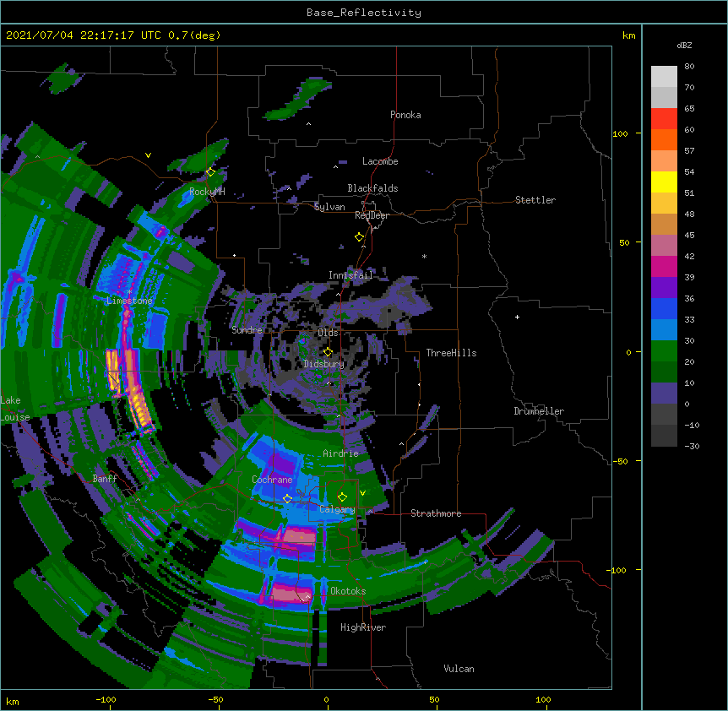Click the red 60-65 dBZ legend swatch
Screen dimensions: 728x711
click(664, 119)
